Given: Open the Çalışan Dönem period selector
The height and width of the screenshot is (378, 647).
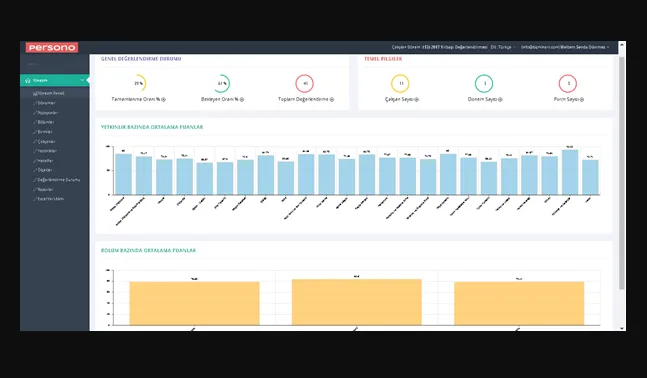Looking at the screenshot, I should pos(439,47).
